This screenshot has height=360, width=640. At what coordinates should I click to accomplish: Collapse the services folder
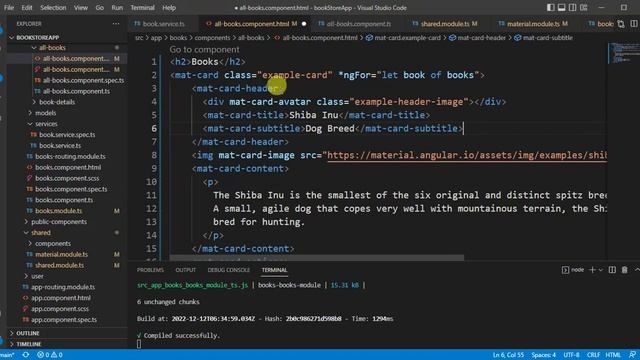coord(46,124)
